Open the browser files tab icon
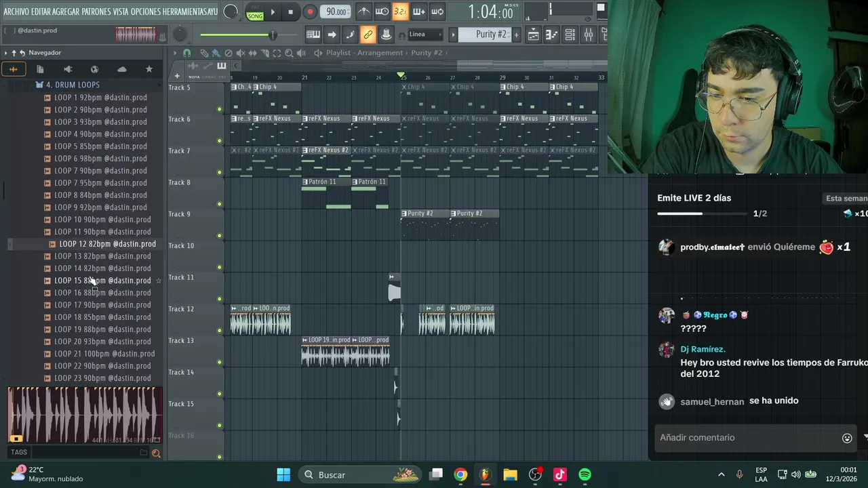The image size is (868, 488). [x=40, y=69]
